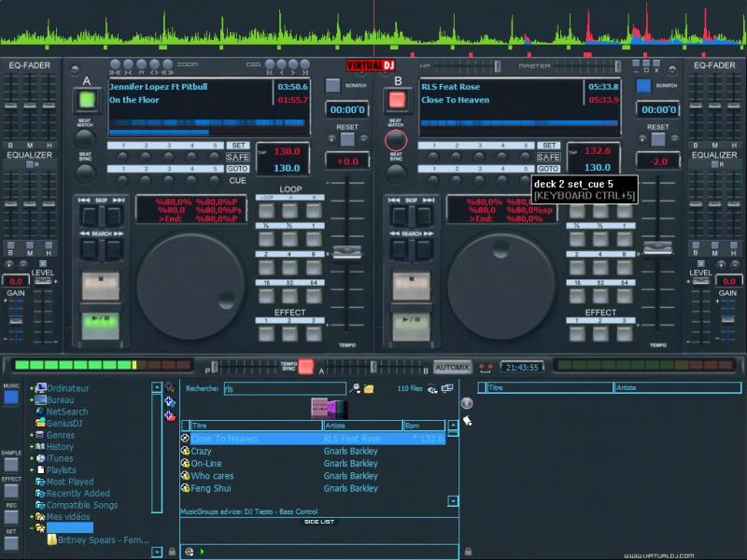The height and width of the screenshot is (560, 747).
Task: Click the folder icon next to search box
Action: pyautogui.click(x=369, y=388)
